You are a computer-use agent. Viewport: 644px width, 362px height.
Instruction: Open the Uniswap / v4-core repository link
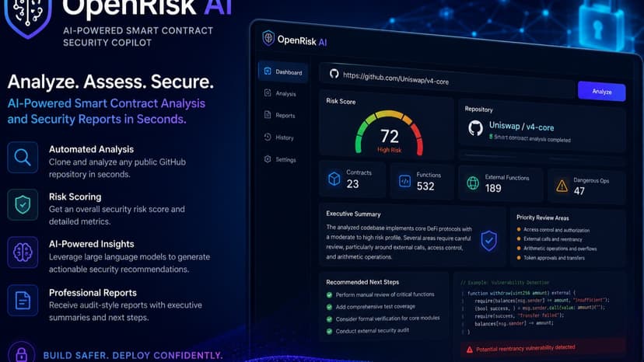521,127
